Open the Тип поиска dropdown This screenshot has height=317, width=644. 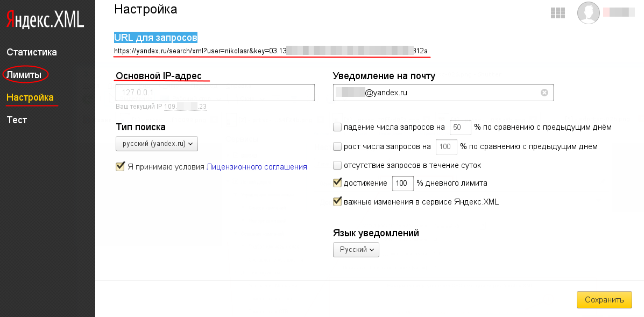157,144
